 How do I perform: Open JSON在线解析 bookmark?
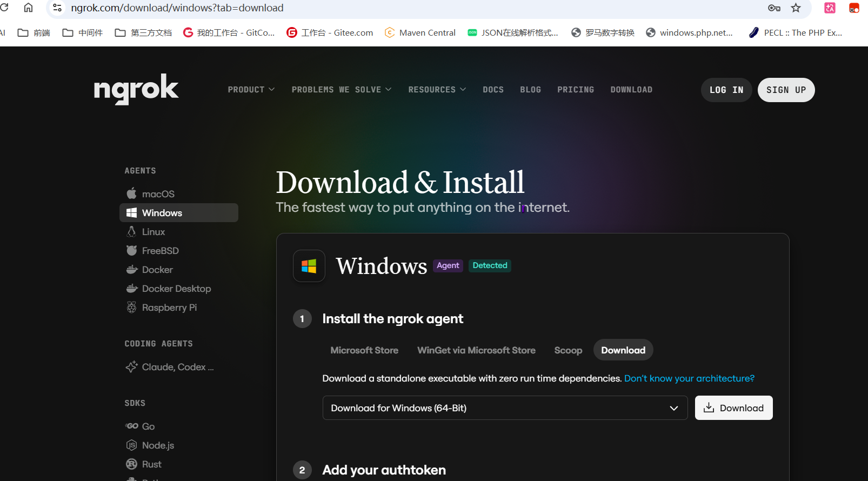(x=513, y=33)
